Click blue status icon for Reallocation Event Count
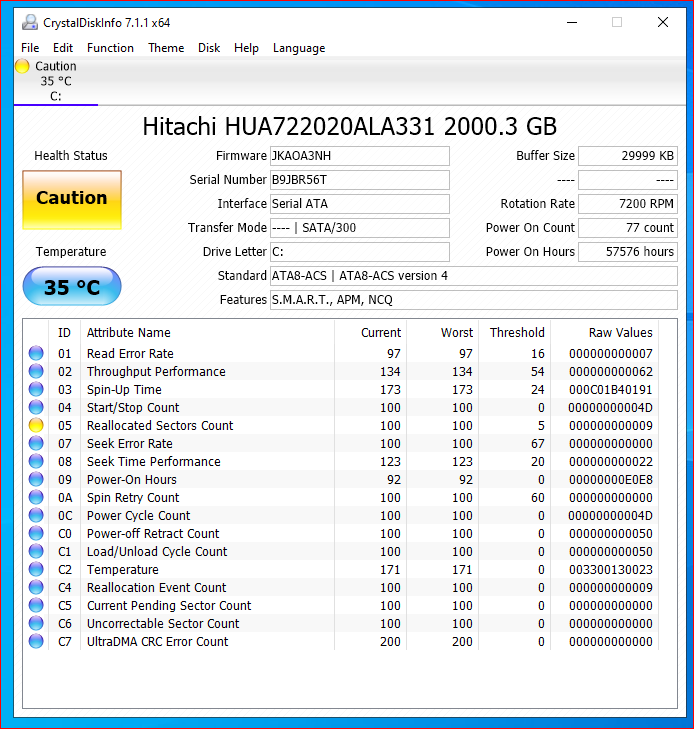The width and height of the screenshot is (694, 729). coord(36,587)
